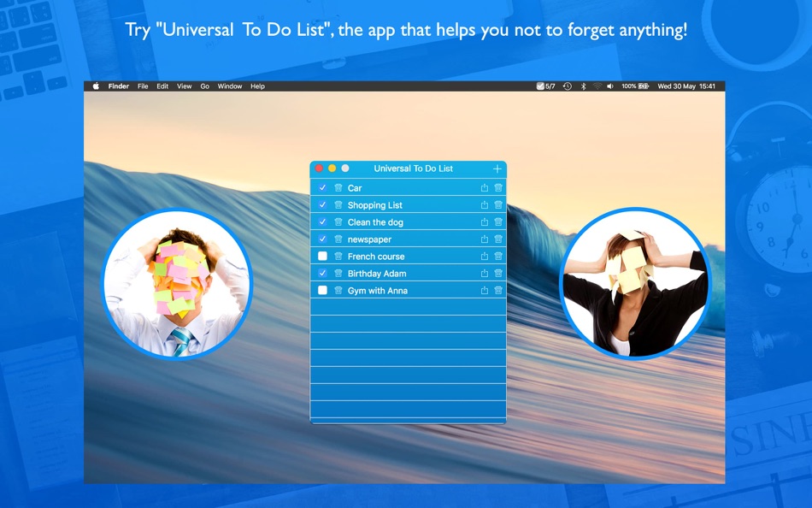Minimize the window with the yellow button
The height and width of the screenshot is (508, 812).
click(x=332, y=168)
